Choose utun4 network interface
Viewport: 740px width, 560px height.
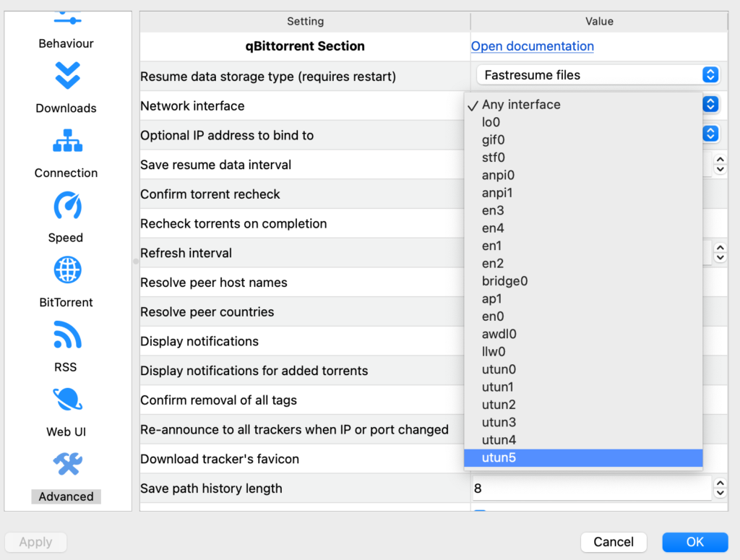tap(583, 440)
